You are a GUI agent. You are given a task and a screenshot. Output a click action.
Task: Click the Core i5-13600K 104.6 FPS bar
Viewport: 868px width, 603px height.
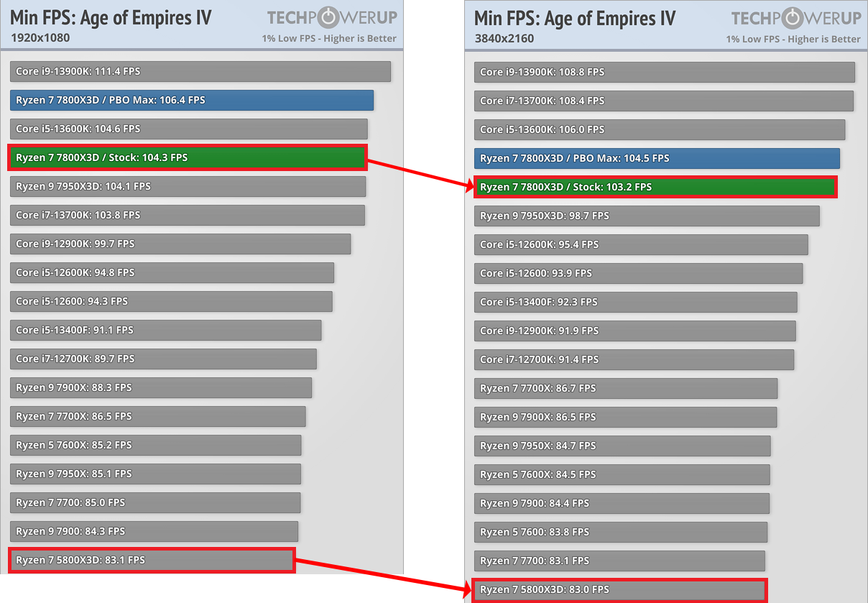click(189, 129)
